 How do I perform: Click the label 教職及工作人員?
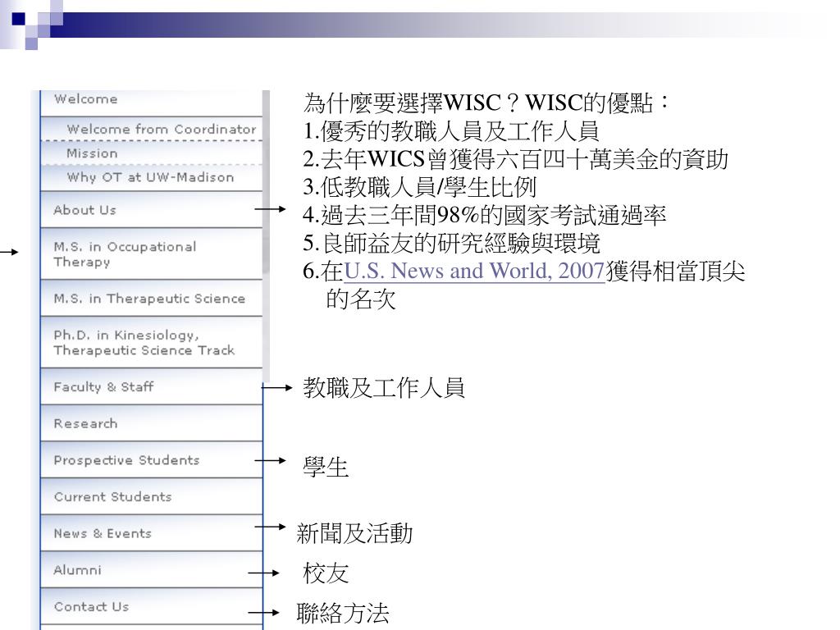coord(384,387)
